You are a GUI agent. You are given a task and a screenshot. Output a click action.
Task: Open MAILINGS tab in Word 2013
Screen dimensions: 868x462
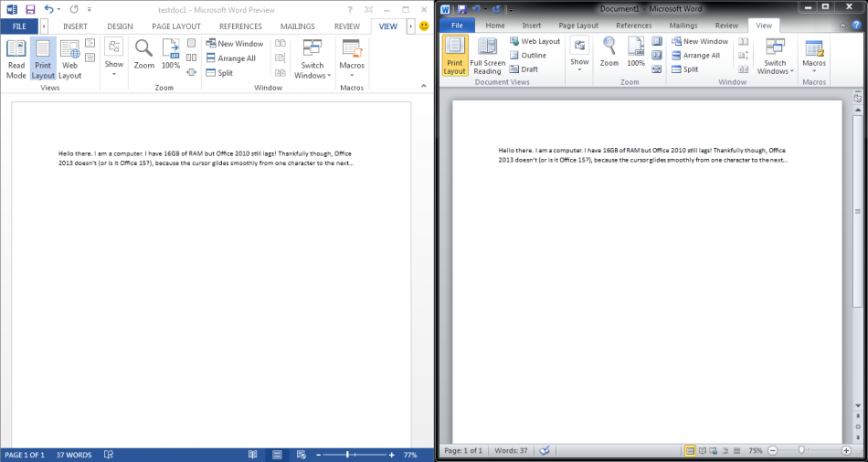(297, 26)
